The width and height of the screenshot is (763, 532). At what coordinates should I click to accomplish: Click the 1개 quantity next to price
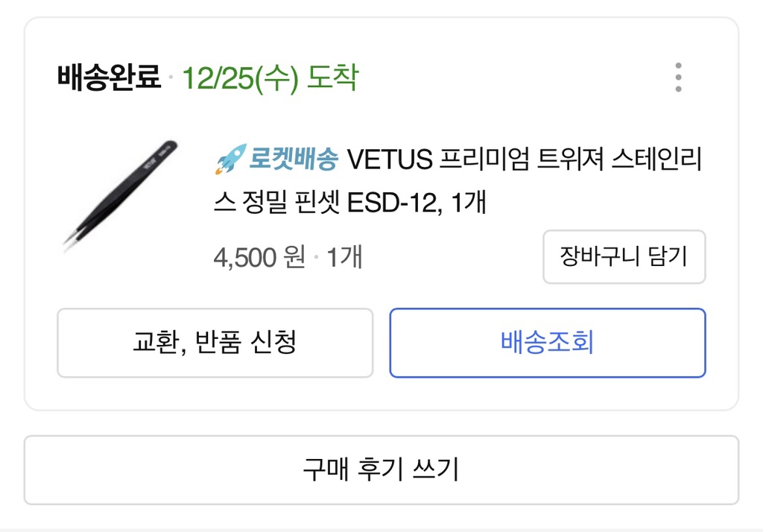(x=344, y=257)
